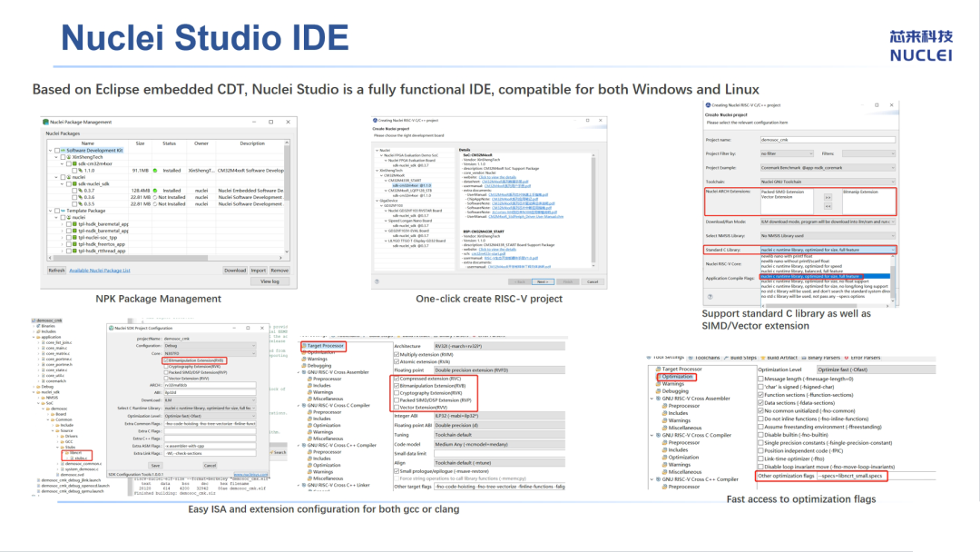This screenshot has width=980, height=552.
Task: Click the View log button
Action: click(x=269, y=282)
